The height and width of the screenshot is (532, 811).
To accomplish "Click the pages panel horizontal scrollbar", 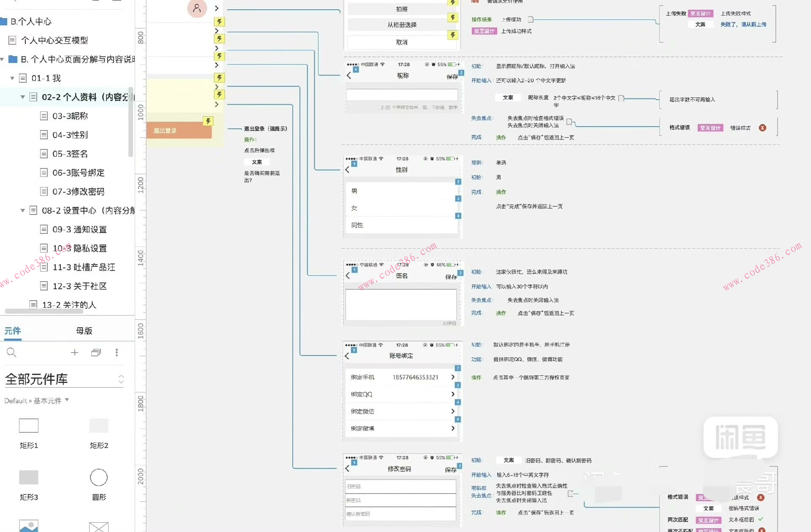I will pos(44,311).
